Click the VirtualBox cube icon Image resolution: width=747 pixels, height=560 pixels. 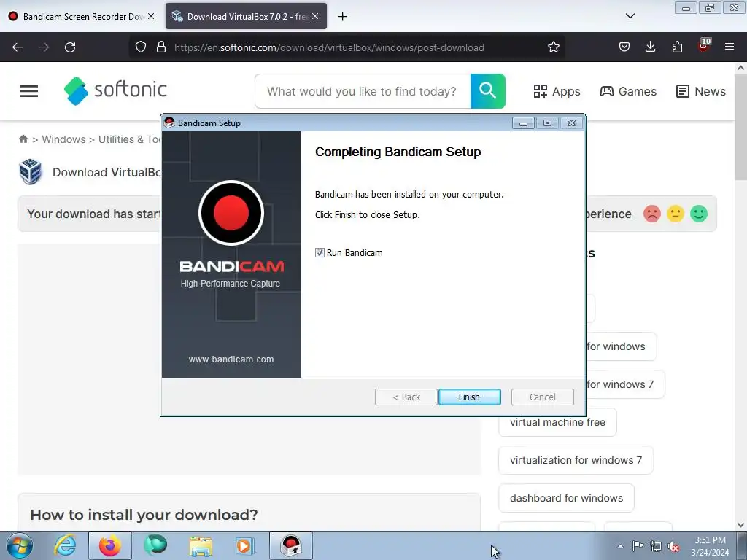[x=31, y=171]
